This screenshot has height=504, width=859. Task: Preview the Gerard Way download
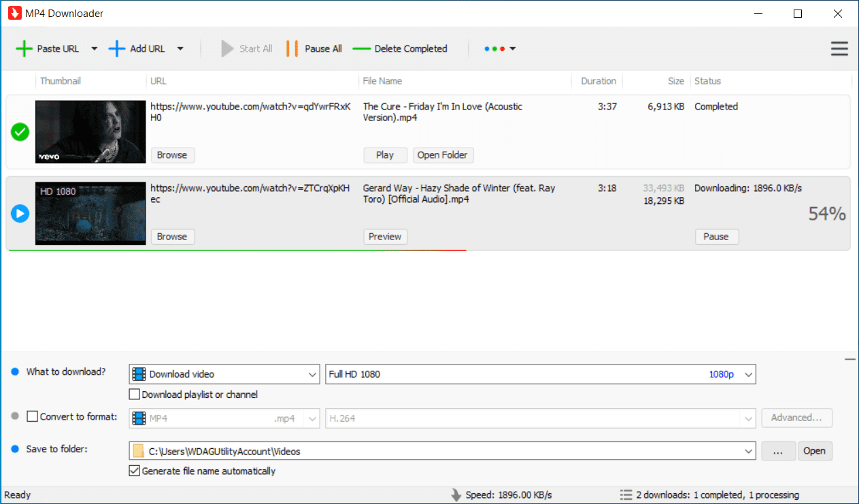[385, 237]
